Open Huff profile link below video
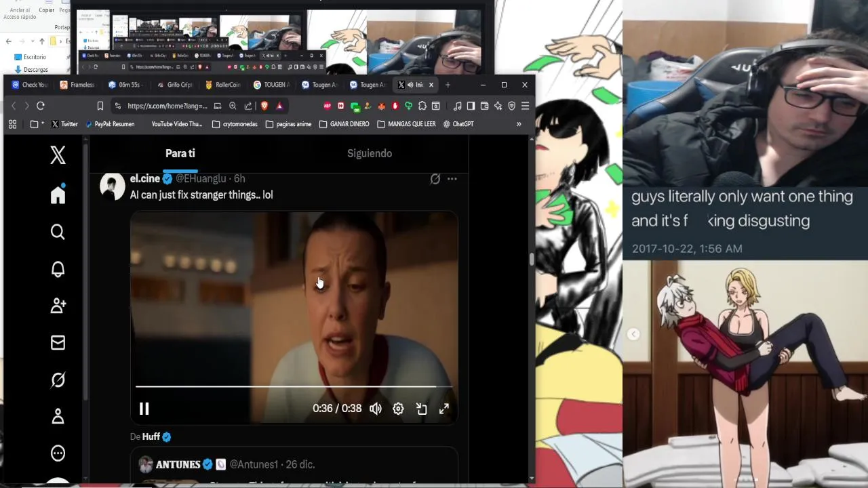The height and width of the screenshot is (488, 868). 151,437
